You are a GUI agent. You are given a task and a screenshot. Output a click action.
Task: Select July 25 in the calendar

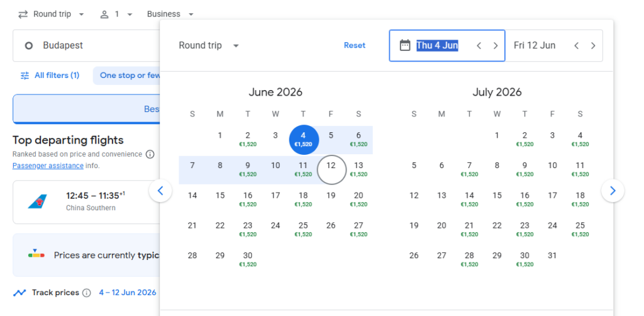pyautogui.click(x=580, y=229)
